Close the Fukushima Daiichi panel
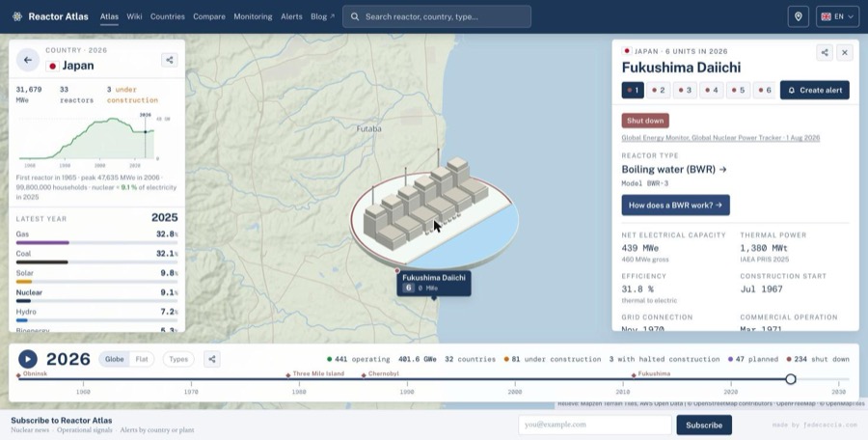 [845, 53]
